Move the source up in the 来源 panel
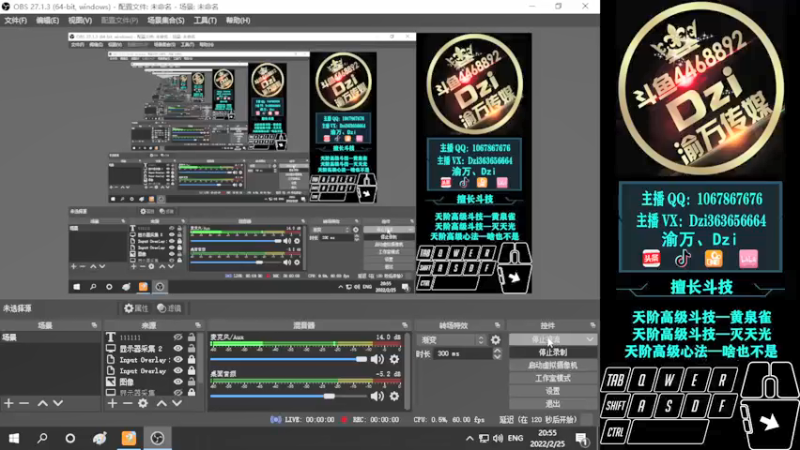The image size is (800, 450). [162, 403]
